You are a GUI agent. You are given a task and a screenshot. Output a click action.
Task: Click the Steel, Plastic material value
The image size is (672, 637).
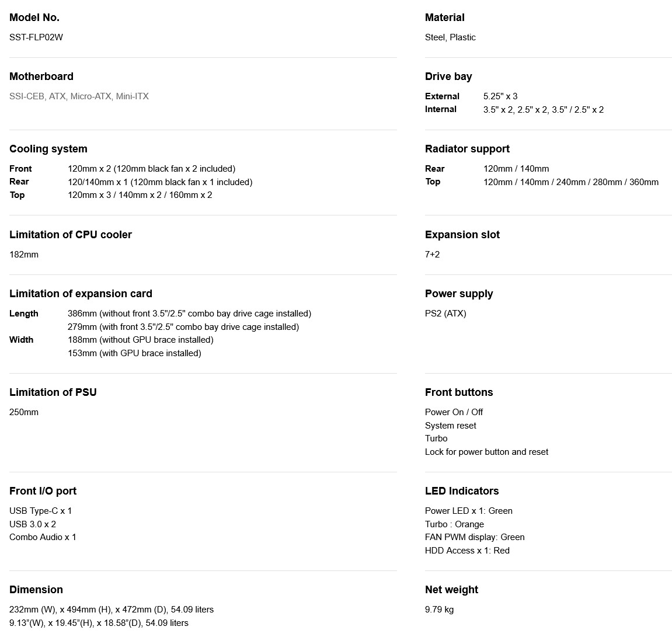[450, 37]
